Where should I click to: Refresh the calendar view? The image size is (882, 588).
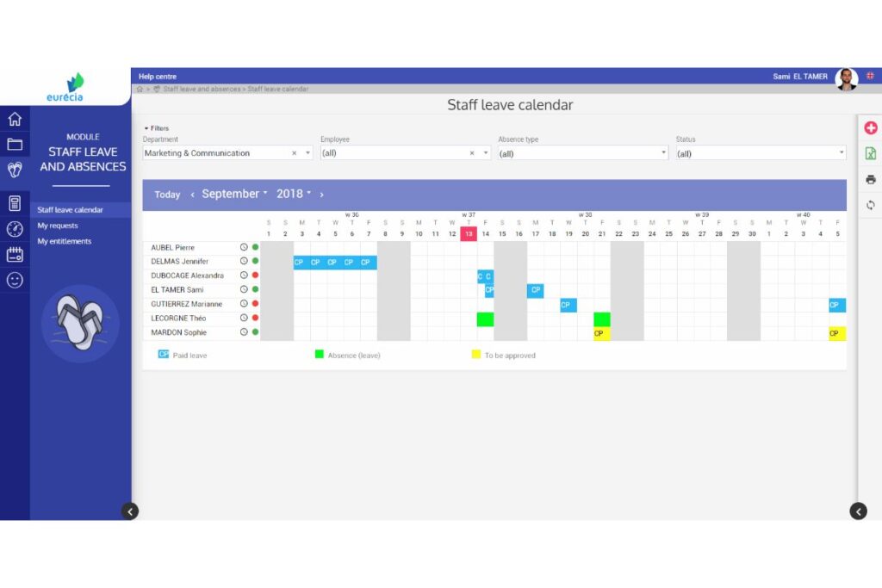coord(870,205)
